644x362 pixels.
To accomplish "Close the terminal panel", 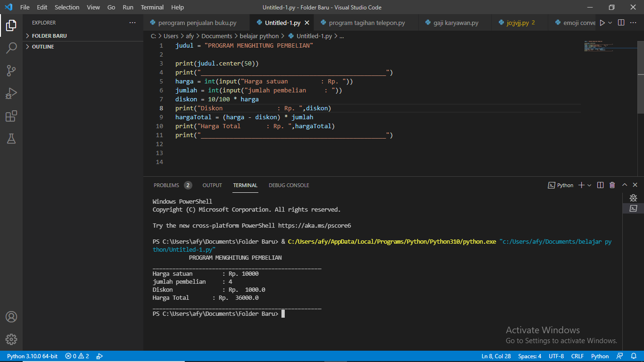I will (635, 185).
